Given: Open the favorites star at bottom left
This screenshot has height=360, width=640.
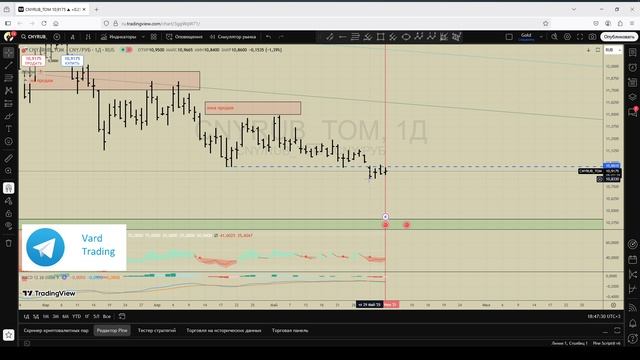Looking at the screenshot, I should (x=9, y=335).
